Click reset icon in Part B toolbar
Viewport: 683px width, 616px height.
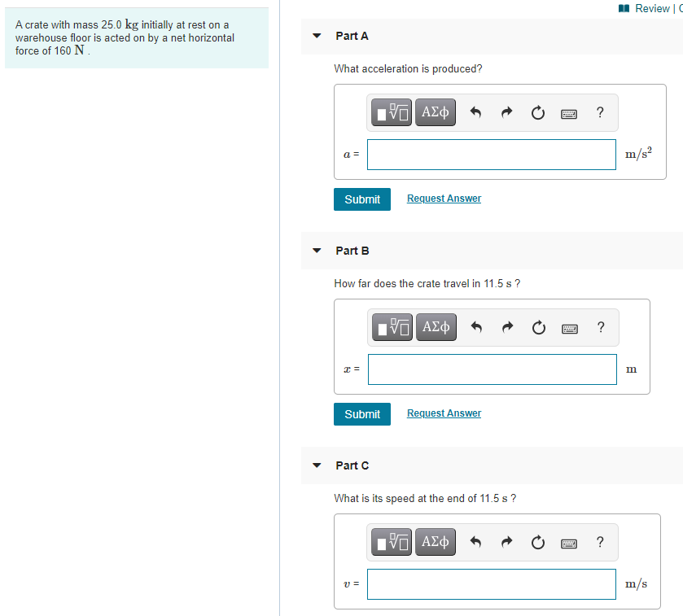tap(539, 327)
